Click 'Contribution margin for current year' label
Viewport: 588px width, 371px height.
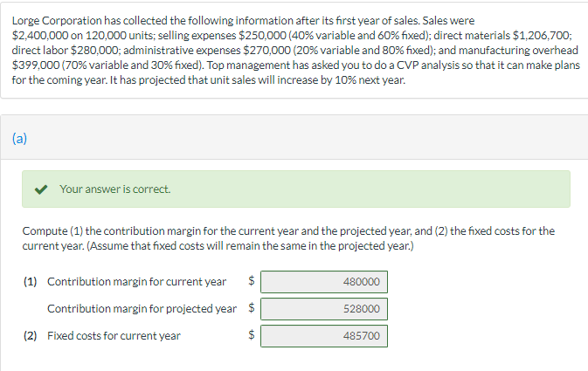click(x=137, y=281)
